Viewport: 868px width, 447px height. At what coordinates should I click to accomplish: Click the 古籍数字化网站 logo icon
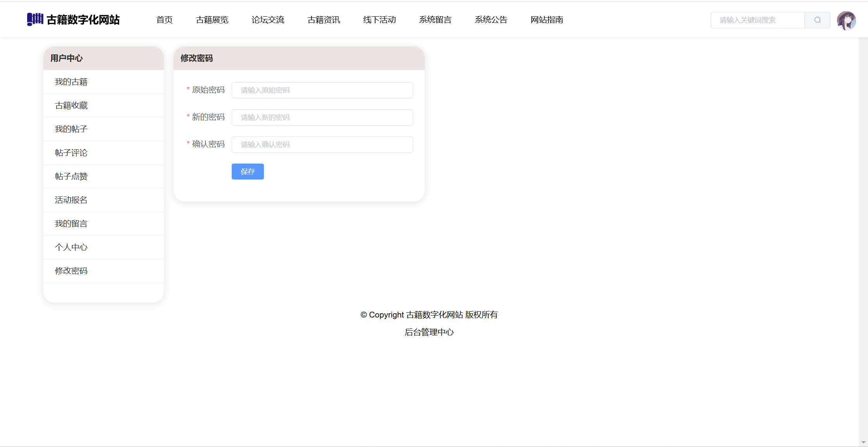pos(35,19)
